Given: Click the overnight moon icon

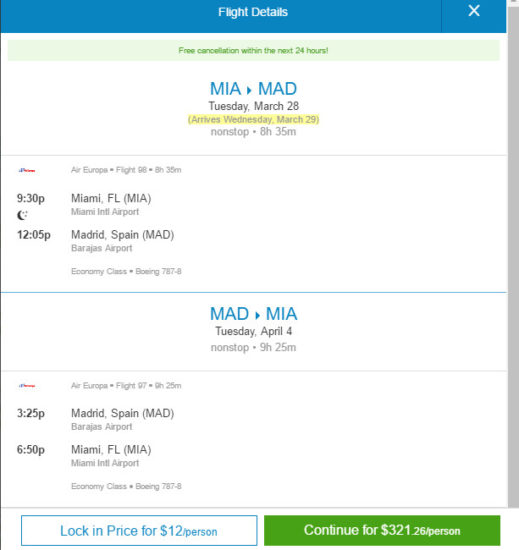Looking at the screenshot, I should (22, 215).
